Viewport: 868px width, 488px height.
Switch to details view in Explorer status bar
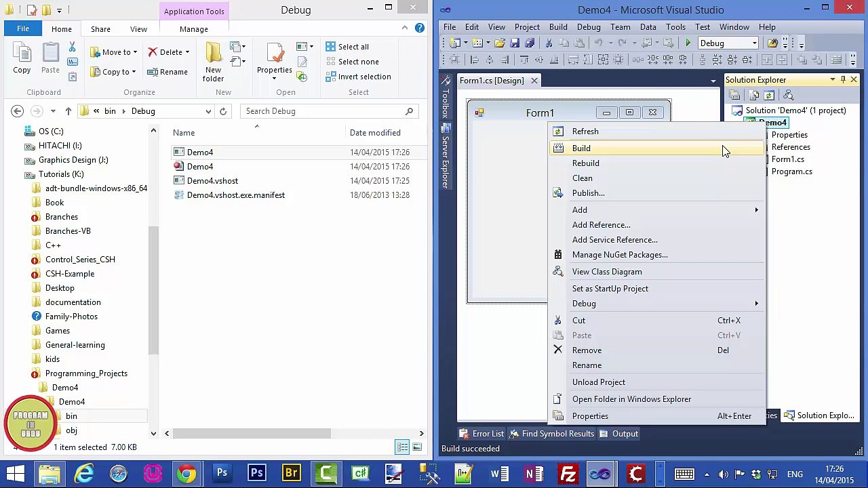tap(403, 447)
